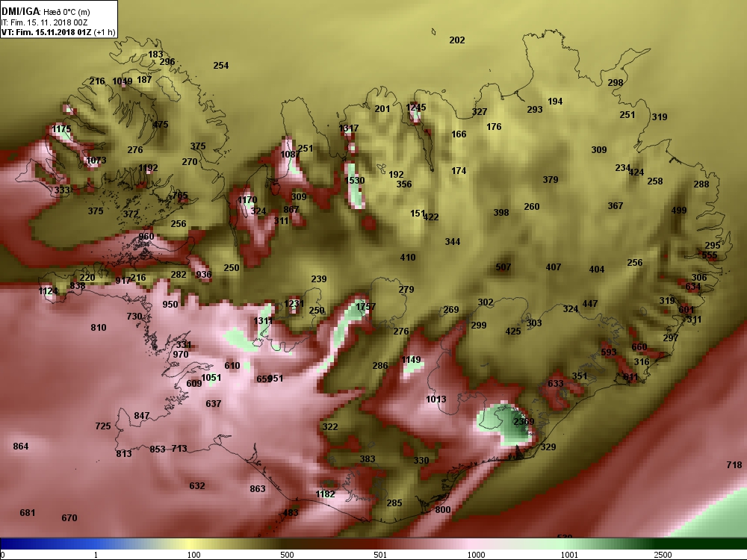Click the map value 863
747x560 pixels.
pyautogui.click(x=257, y=488)
